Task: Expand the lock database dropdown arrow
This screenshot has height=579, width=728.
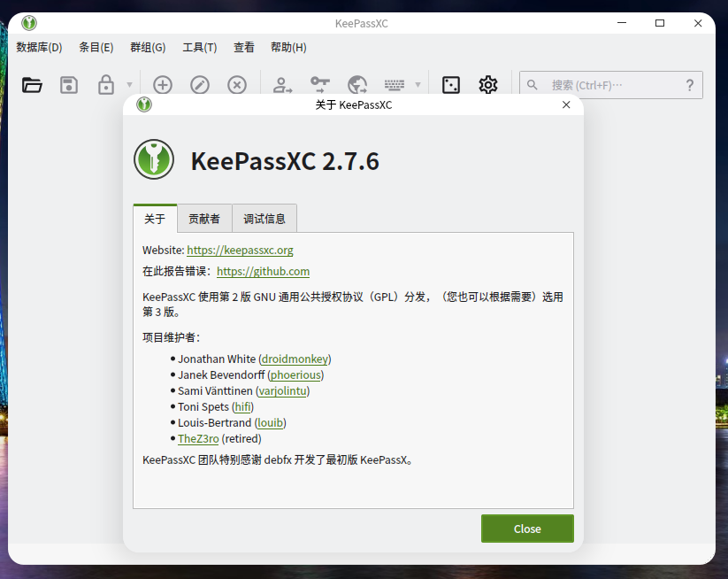Action: [x=129, y=85]
